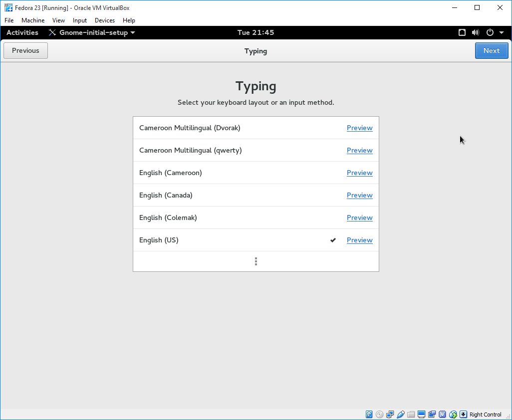
Task: Preview Cameroon Multilingual (qwerty) layout
Action: 359,151
